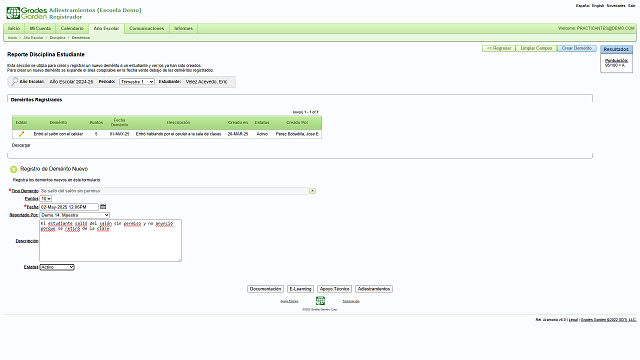640x360 pixels.
Task: Click in the Fecha date input field
Action: click(x=69, y=207)
